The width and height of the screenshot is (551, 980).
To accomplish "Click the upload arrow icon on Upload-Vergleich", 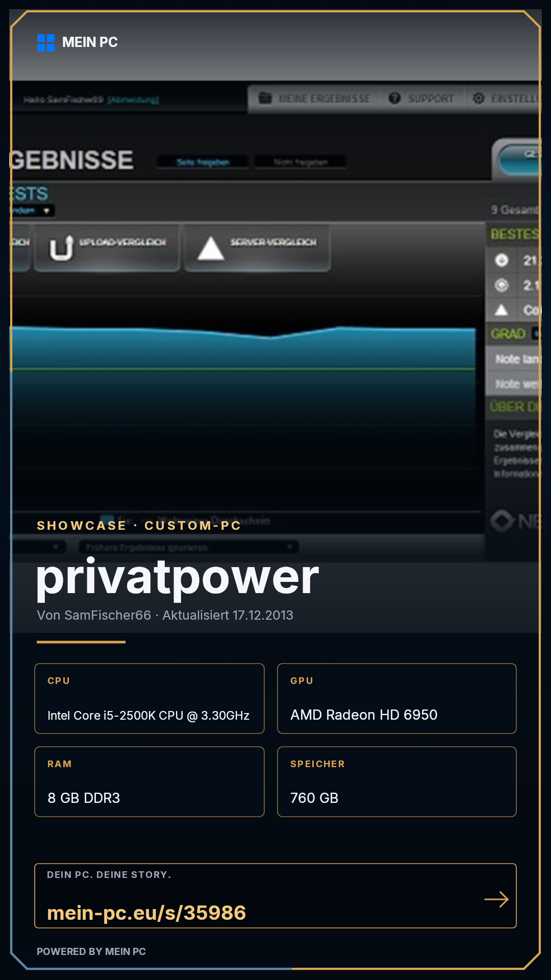I will [x=61, y=248].
